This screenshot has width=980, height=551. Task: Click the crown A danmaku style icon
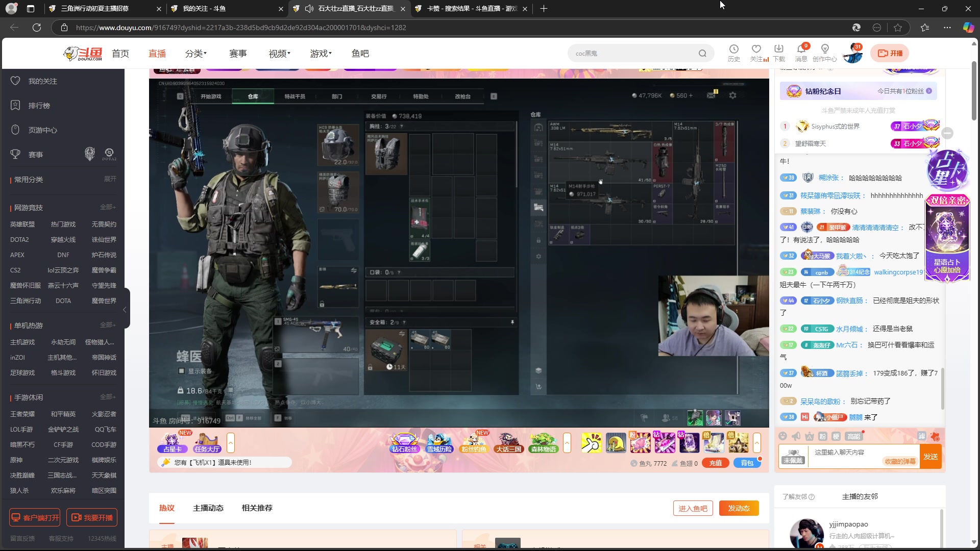(x=810, y=436)
